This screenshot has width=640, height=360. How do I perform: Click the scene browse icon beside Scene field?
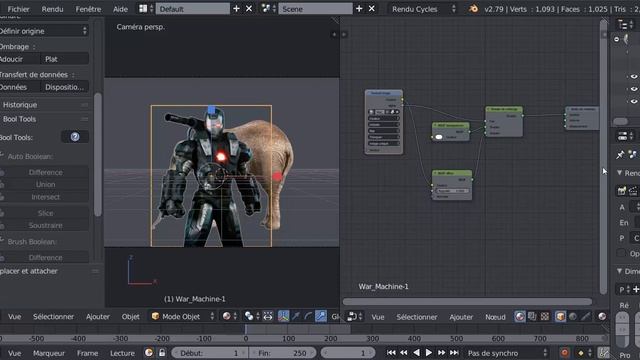pyautogui.click(x=269, y=9)
